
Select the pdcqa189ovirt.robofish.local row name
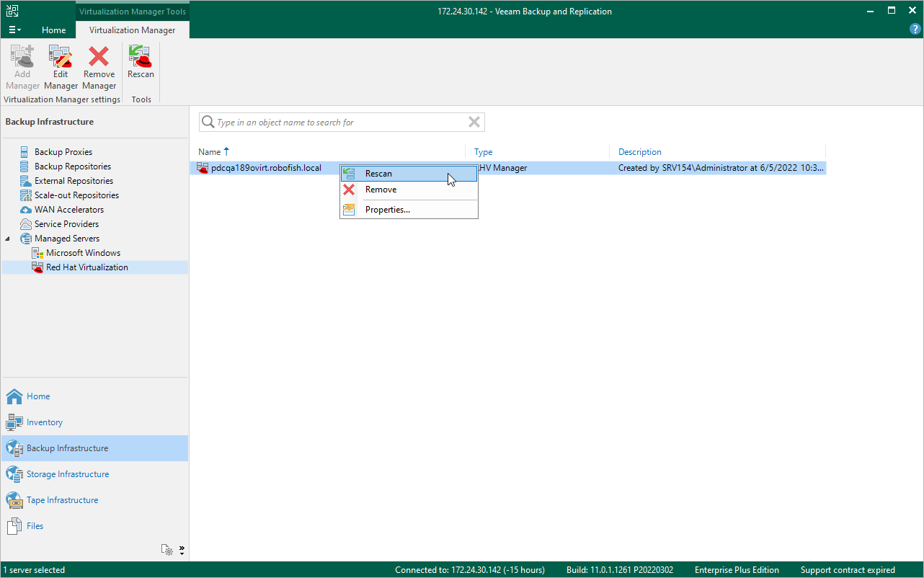(x=266, y=168)
